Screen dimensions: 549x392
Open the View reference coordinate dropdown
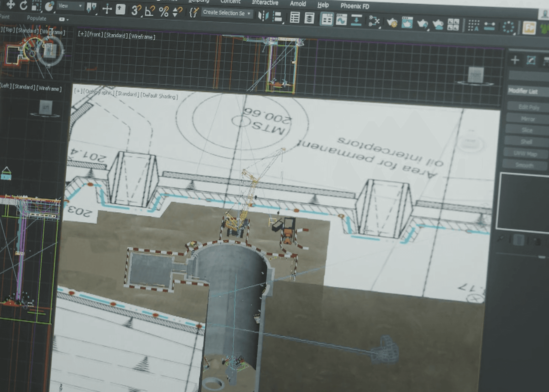70,6
